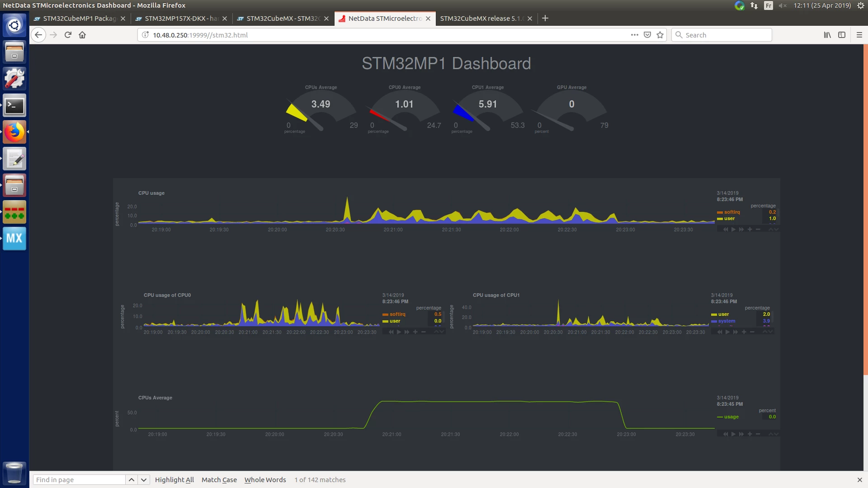Reload the current dashboard page
The width and height of the screenshot is (868, 488).
pyautogui.click(x=68, y=35)
